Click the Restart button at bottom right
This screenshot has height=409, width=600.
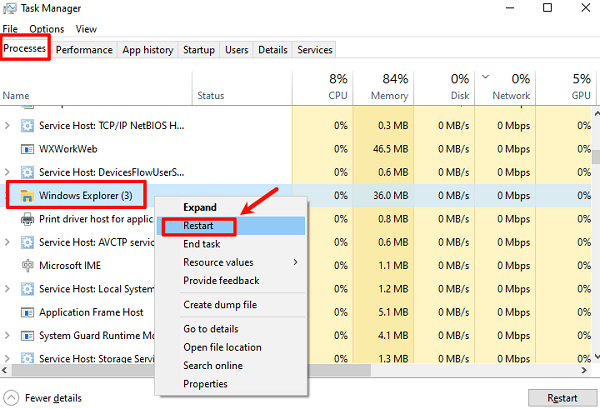562,398
